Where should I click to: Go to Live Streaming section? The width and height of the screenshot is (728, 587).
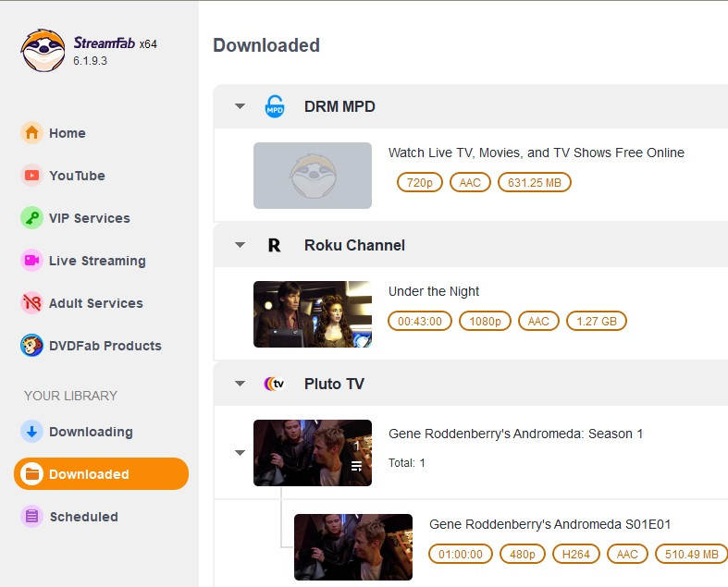tap(97, 261)
